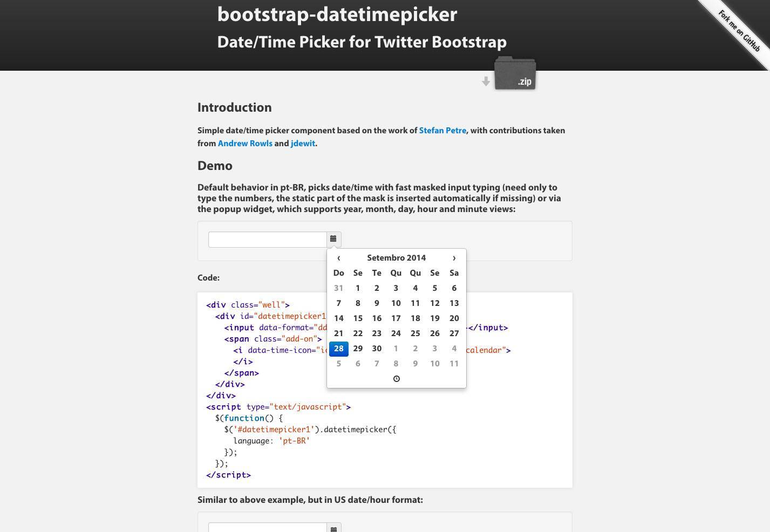Pick day 18 in the calendar
The height and width of the screenshot is (532, 770).
pyautogui.click(x=415, y=318)
